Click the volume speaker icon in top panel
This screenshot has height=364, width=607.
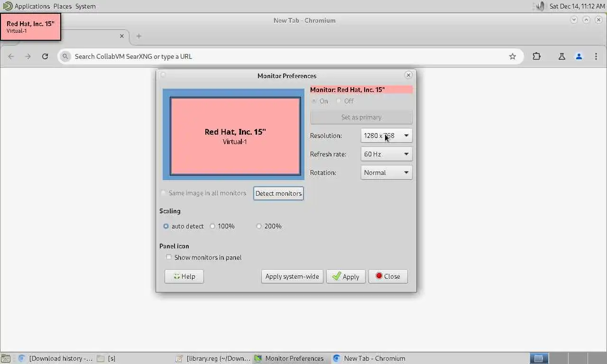click(540, 6)
